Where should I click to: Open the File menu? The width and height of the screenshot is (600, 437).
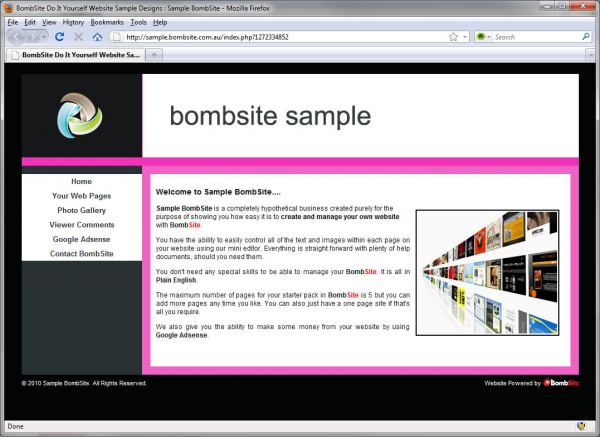coord(13,22)
